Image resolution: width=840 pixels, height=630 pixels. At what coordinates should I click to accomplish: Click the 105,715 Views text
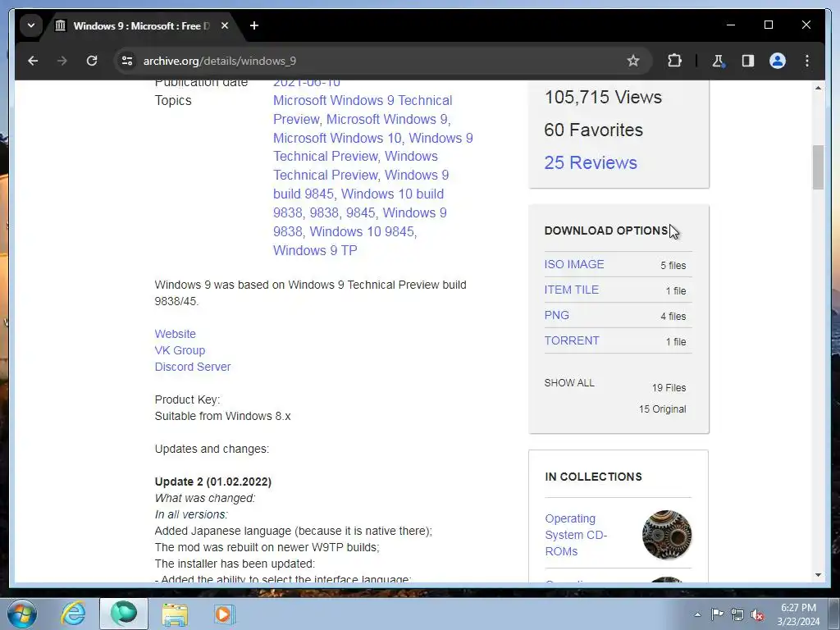click(x=603, y=98)
